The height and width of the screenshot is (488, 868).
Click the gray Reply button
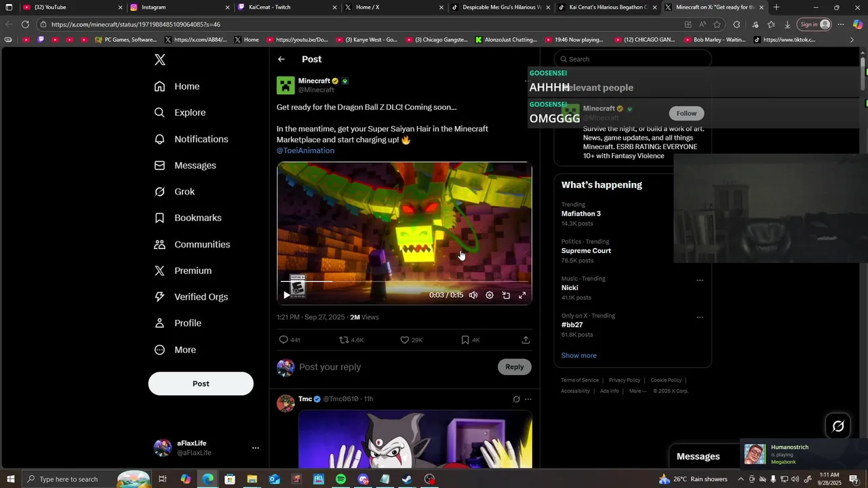pos(515,367)
